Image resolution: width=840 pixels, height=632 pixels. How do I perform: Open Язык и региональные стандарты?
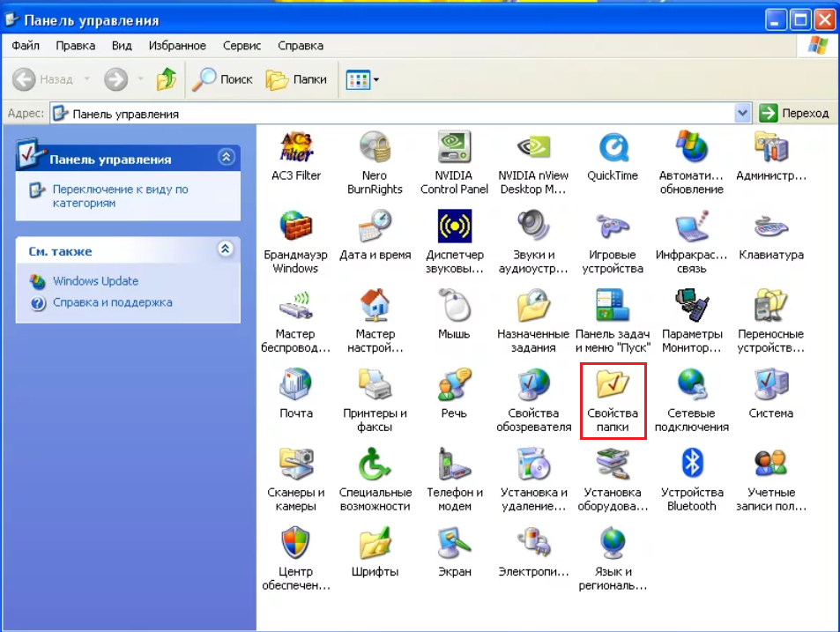[613, 559]
